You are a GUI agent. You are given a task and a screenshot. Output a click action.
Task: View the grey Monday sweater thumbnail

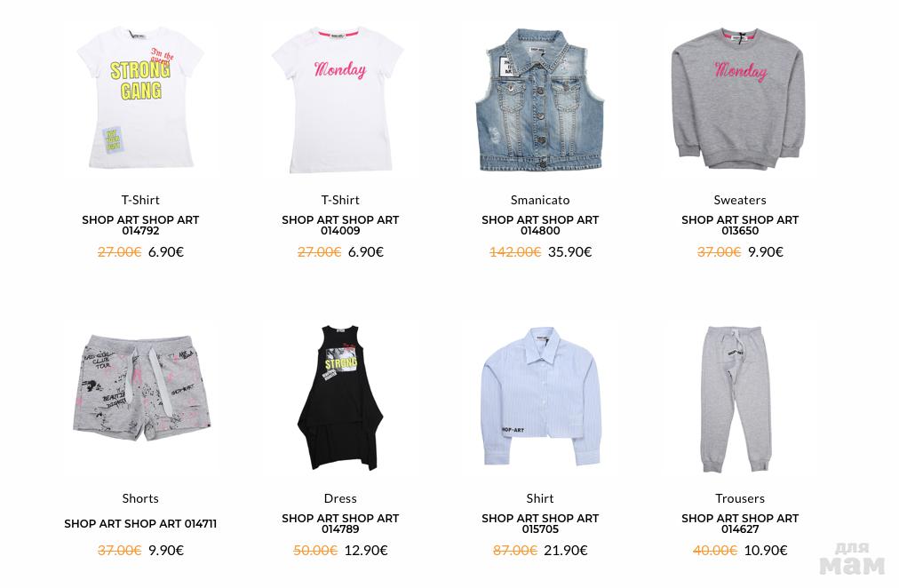738,98
